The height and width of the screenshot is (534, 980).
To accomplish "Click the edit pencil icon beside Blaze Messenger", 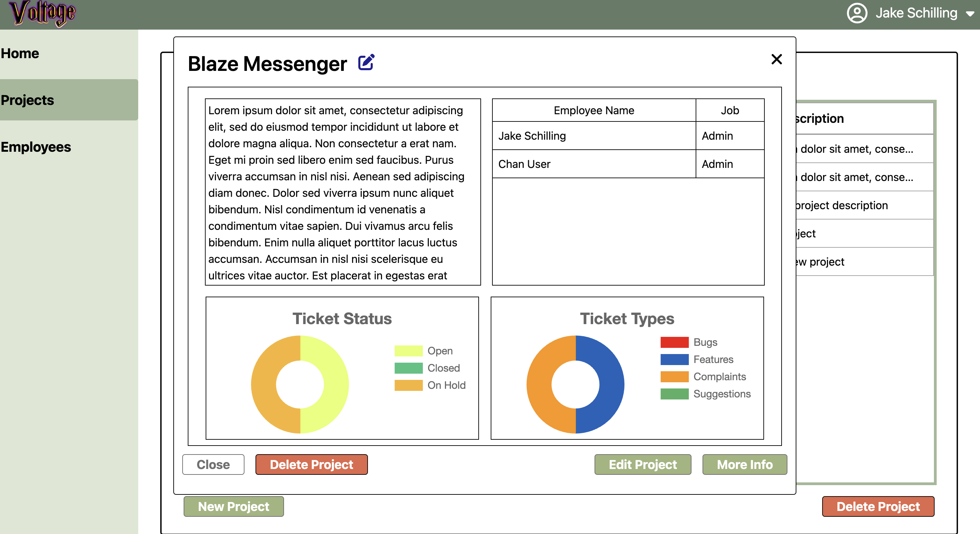I will pos(366,62).
